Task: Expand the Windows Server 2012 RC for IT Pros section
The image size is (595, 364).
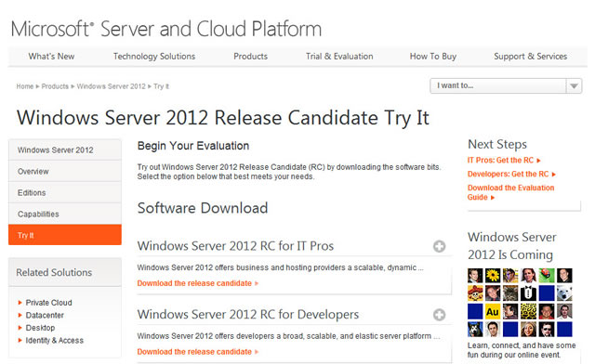Action: [x=439, y=246]
